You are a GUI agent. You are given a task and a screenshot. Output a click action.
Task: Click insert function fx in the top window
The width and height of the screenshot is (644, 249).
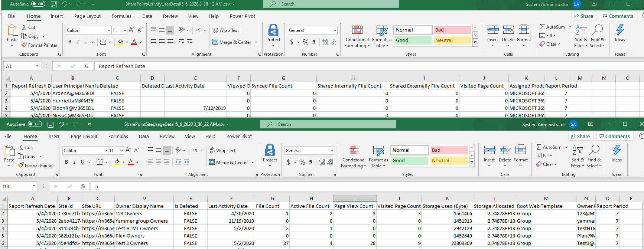tap(86, 66)
